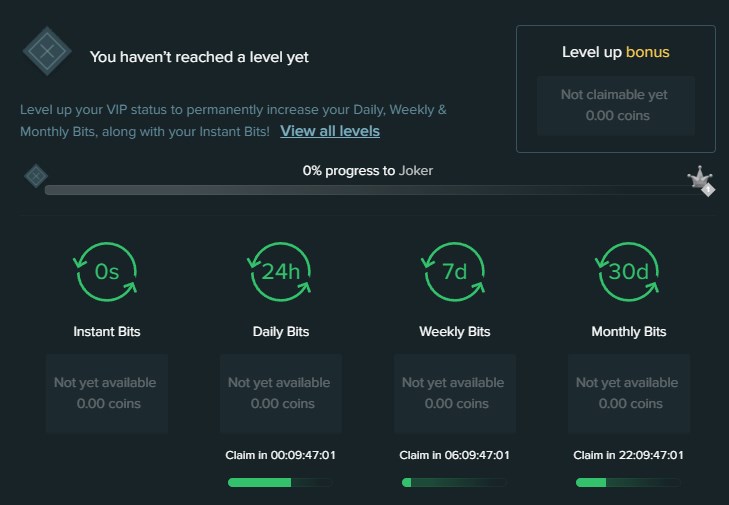
Task: Click the VIP progress bar to Joker
Action: coord(370,190)
